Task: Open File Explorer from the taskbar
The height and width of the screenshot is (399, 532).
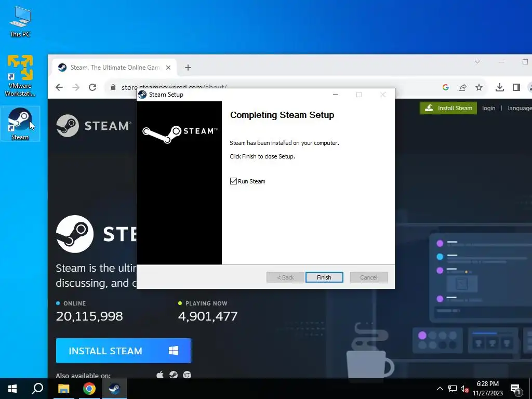Action: (63, 389)
